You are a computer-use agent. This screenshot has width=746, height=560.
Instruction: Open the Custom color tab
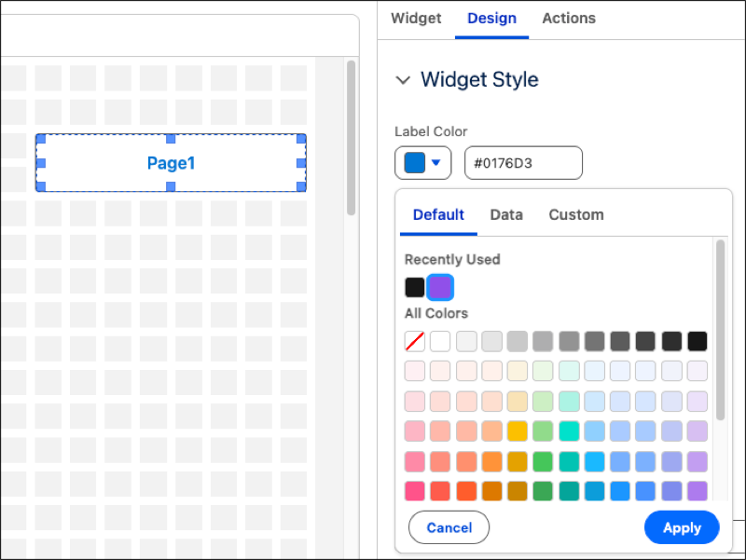click(x=576, y=215)
